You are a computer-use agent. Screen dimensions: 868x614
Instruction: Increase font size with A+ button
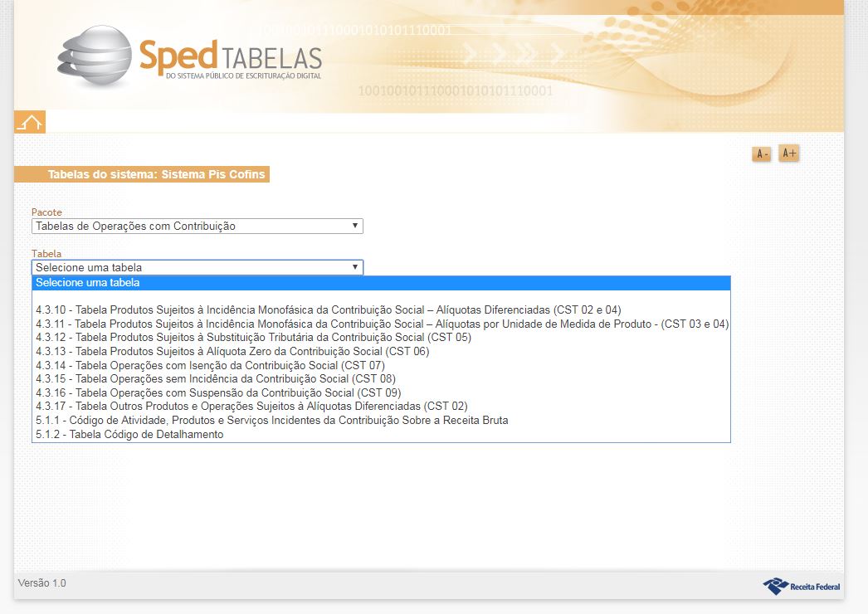pos(789,153)
